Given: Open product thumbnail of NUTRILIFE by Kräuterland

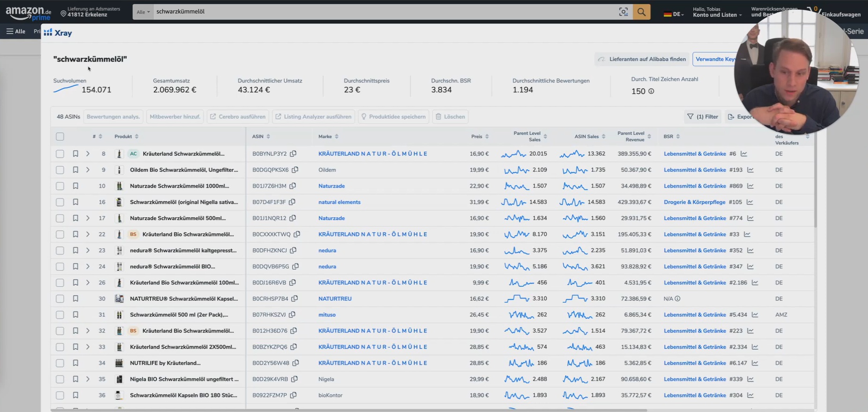Looking at the screenshot, I should coord(119,363).
